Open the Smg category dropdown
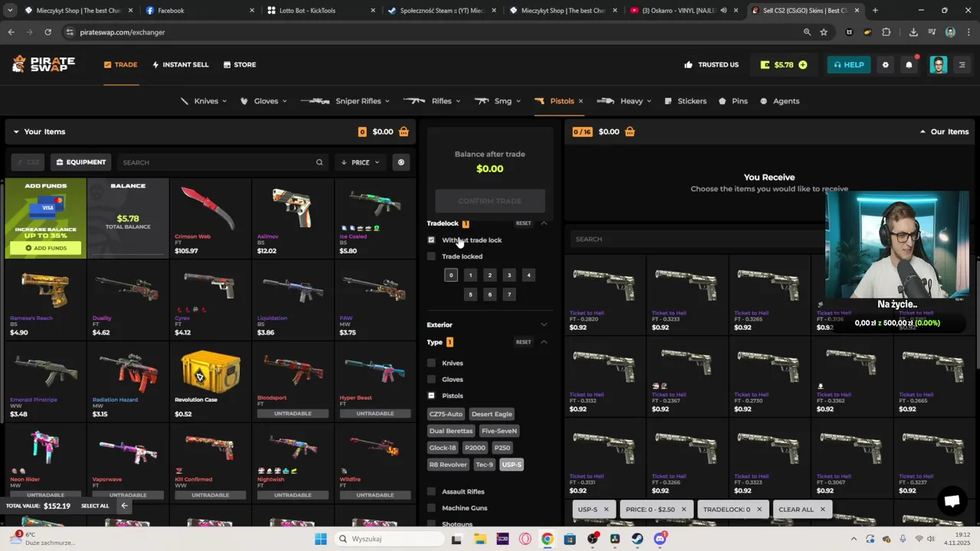 pos(498,101)
